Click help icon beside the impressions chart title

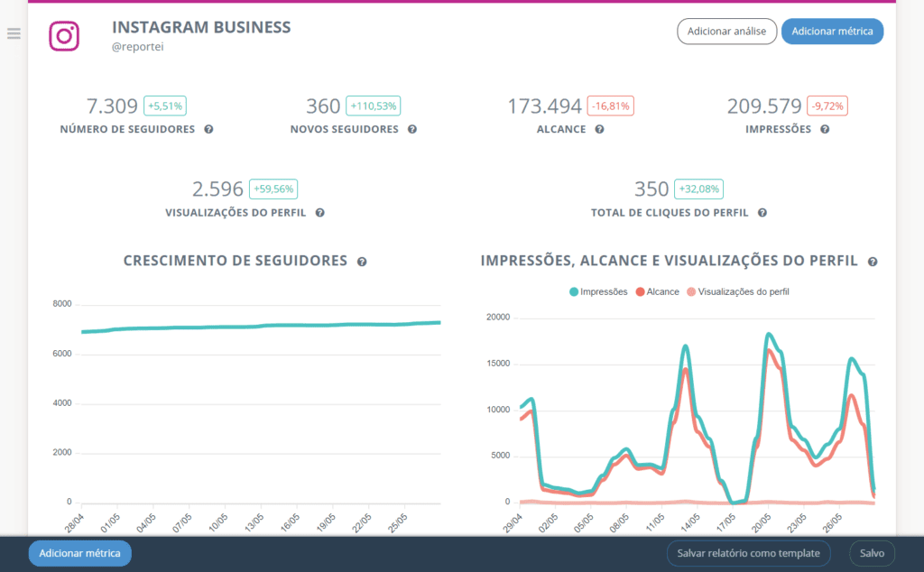873,262
